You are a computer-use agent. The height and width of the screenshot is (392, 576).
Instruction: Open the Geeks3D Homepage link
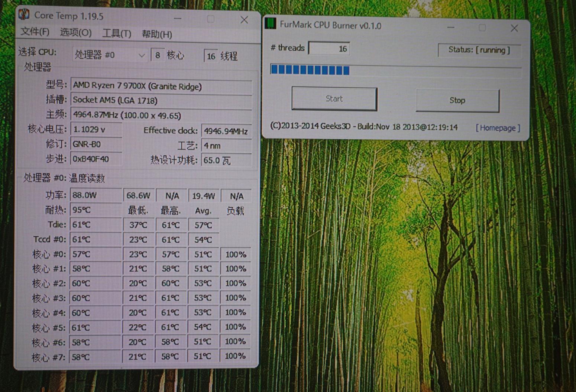[x=497, y=128]
